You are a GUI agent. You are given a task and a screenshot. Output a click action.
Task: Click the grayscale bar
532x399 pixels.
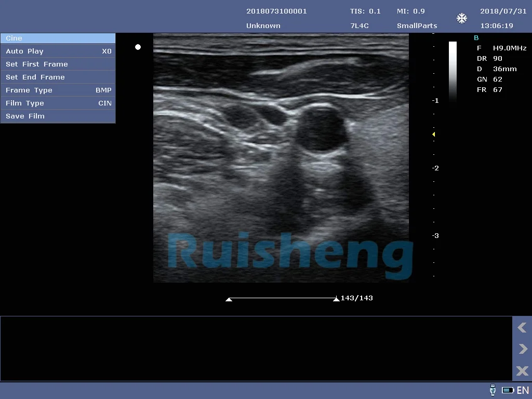453,70
